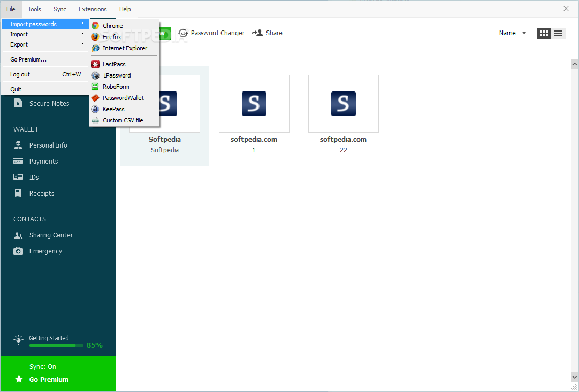Viewport: 579px width, 392px height.
Task: Choose the 1Password icon
Action: [95, 75]
